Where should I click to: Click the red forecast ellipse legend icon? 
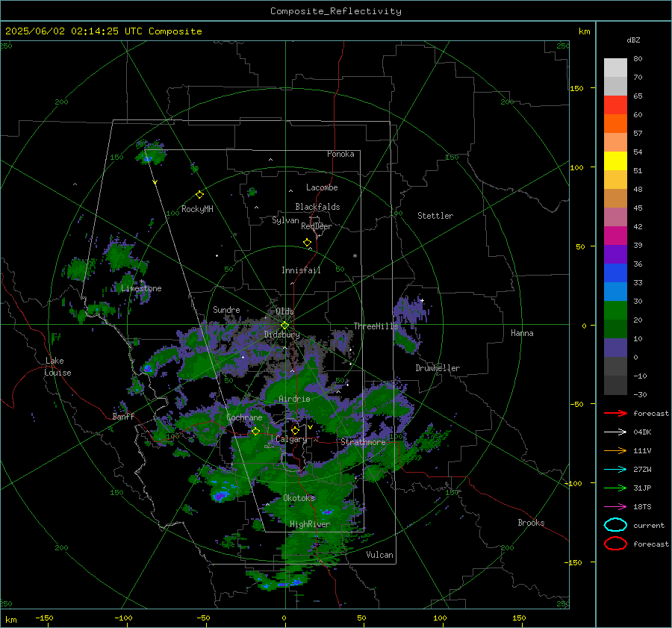615,544
